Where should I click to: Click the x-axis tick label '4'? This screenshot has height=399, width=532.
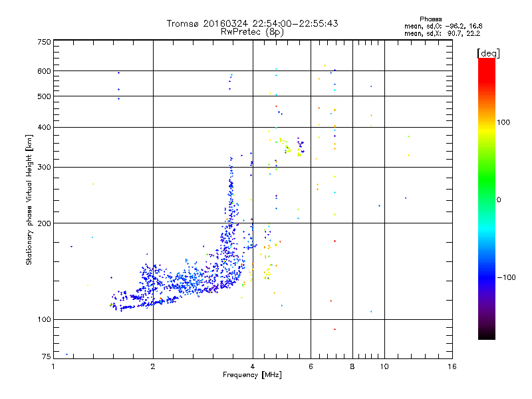[253, 366]
